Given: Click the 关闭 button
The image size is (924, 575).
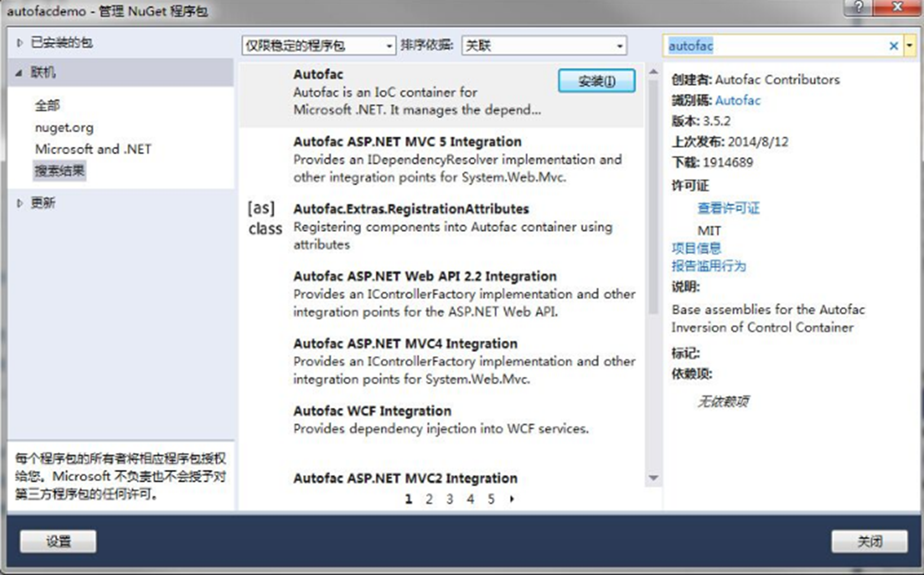Looking at the screenshot, I should 870,541.
